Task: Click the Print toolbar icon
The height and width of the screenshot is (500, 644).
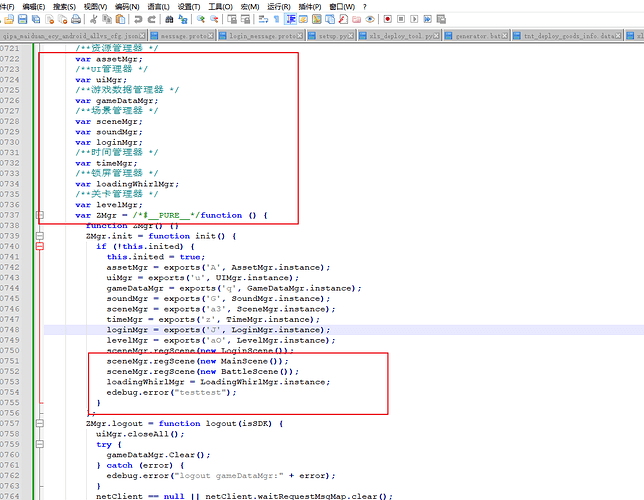Action: pos(76,19)
